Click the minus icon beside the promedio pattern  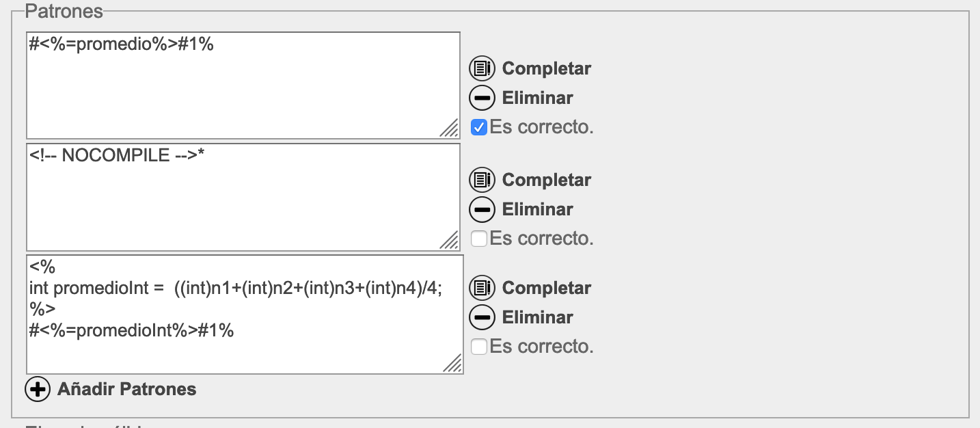coord(482,98)
